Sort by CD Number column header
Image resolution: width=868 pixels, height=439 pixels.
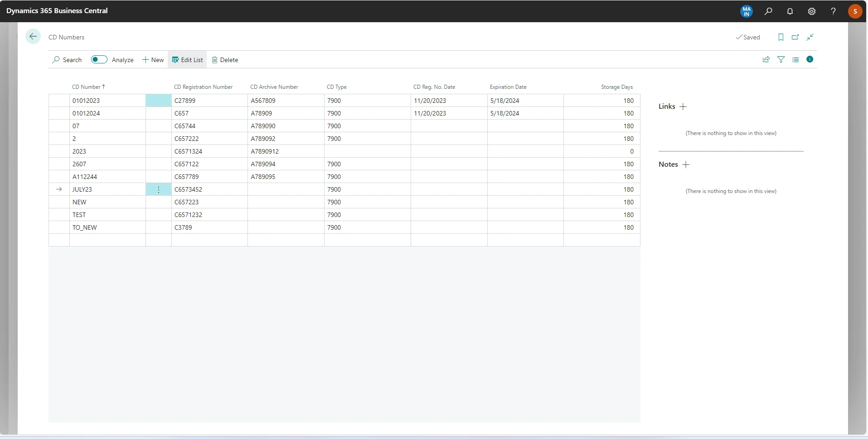[x=87, y=87]
